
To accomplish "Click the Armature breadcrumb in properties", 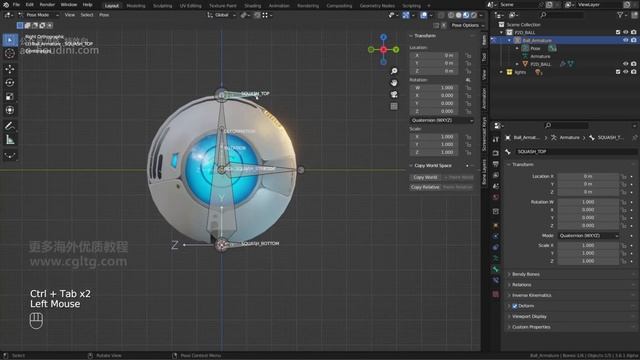I will pyautogui.click(x=569, y=138).
